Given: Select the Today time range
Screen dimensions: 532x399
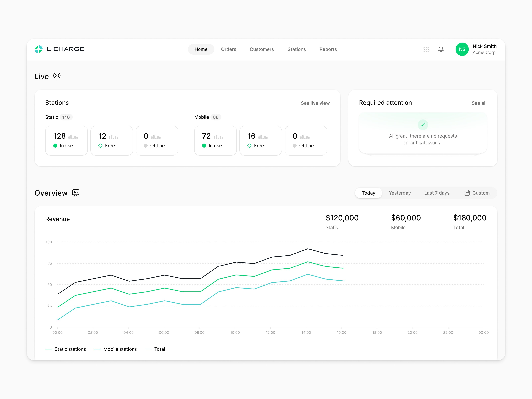Looking at the screenshot, I should click(368, 193).
